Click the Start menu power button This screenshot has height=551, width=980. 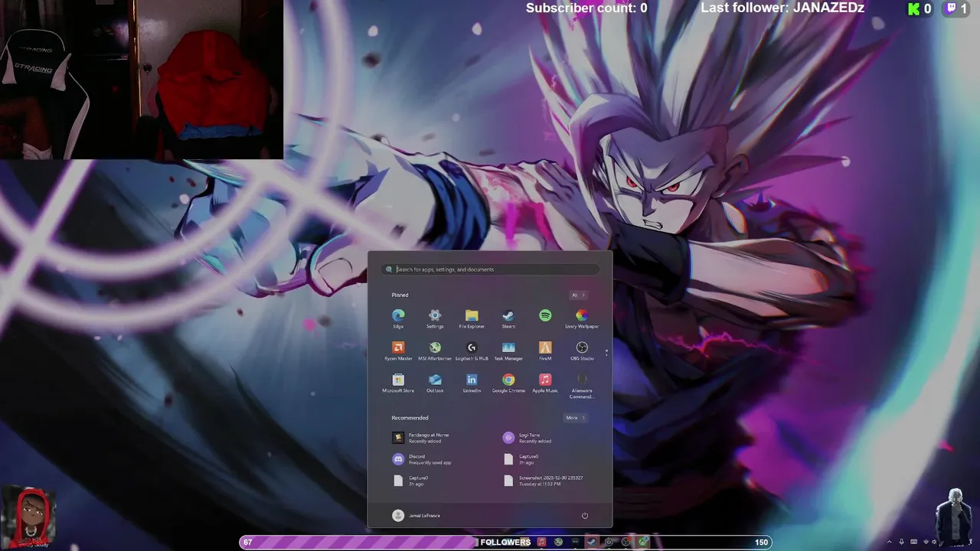585,515
